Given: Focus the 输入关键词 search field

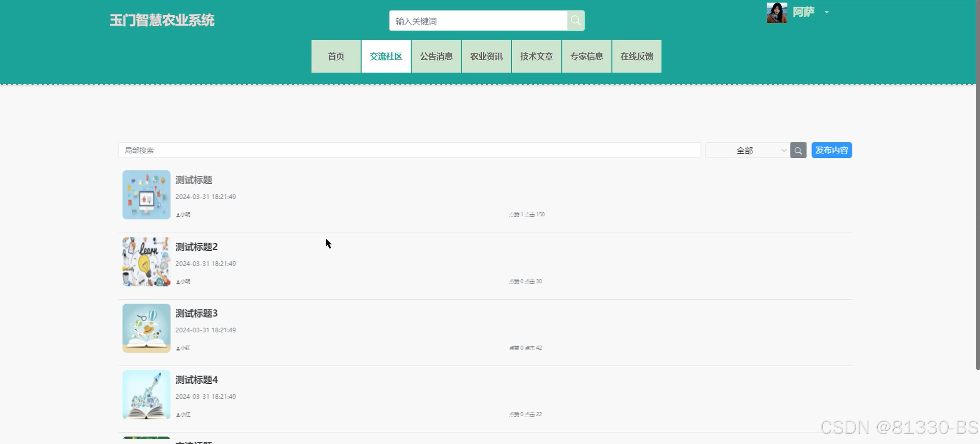Looking at the screenshot, I should (478, 21).
